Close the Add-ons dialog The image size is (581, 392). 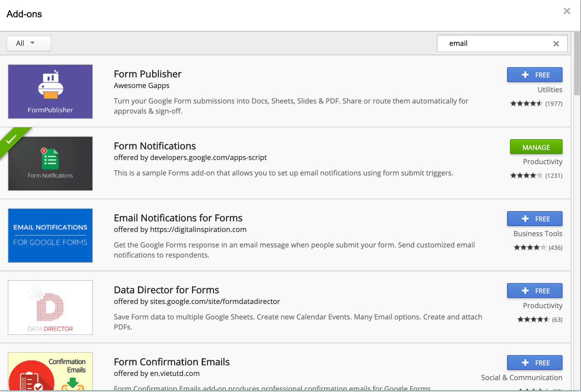[x=567, y=11]
